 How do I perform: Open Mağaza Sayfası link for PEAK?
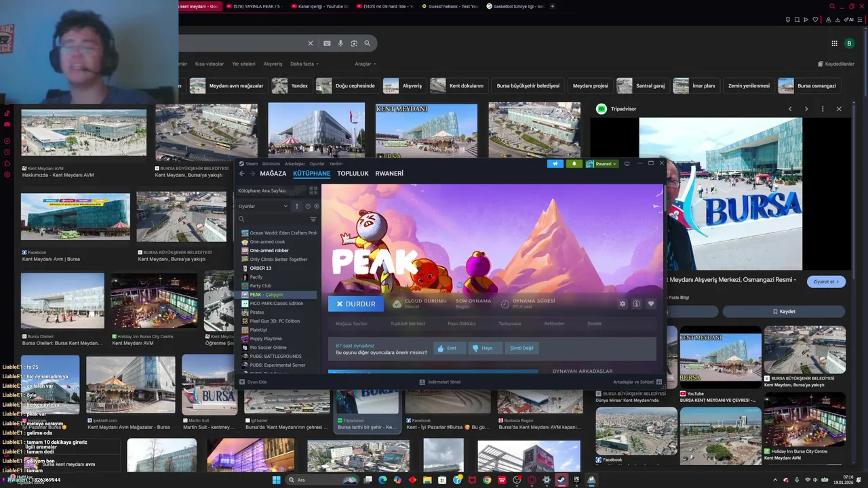(x=351, y=323)
